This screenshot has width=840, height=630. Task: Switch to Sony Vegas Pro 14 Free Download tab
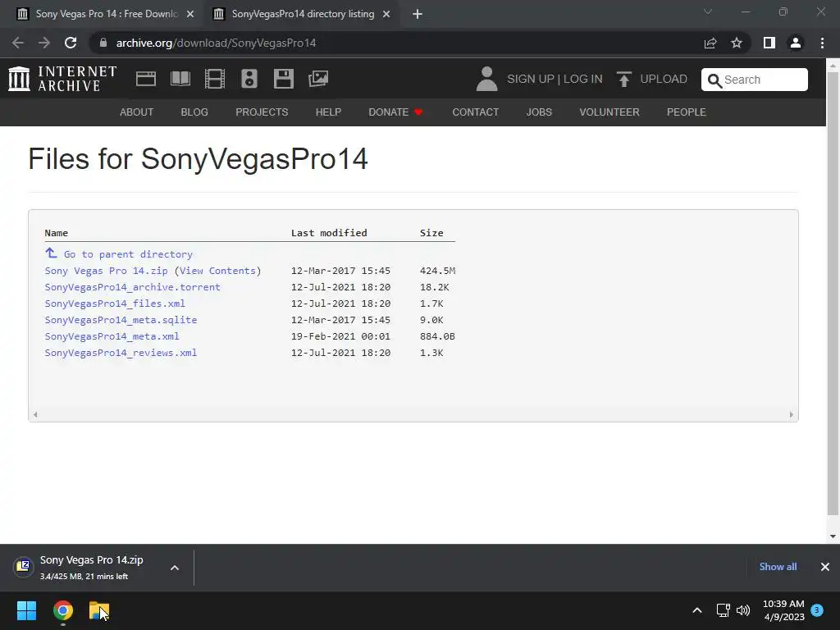pos(106,14)
